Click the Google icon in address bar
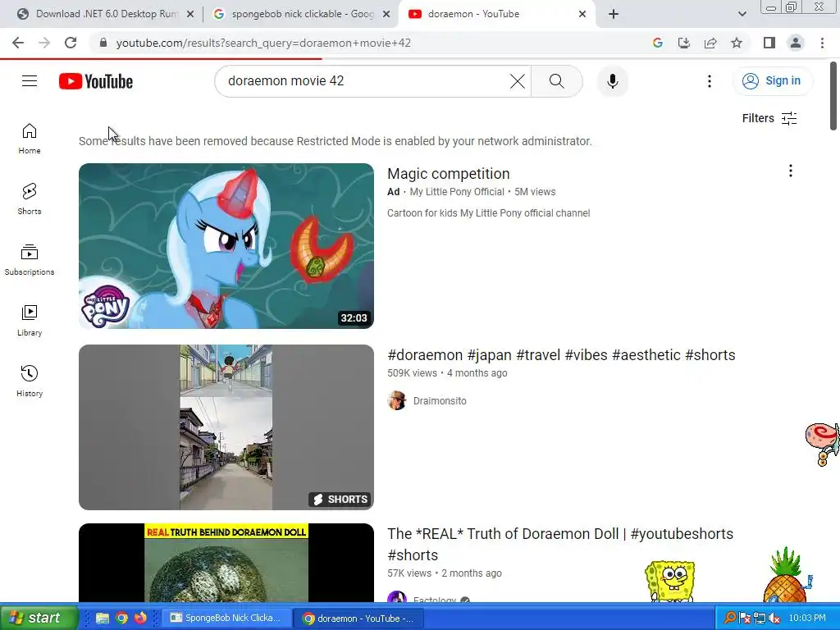The height and width of the screenshot is (630, 840). [658, 43]
